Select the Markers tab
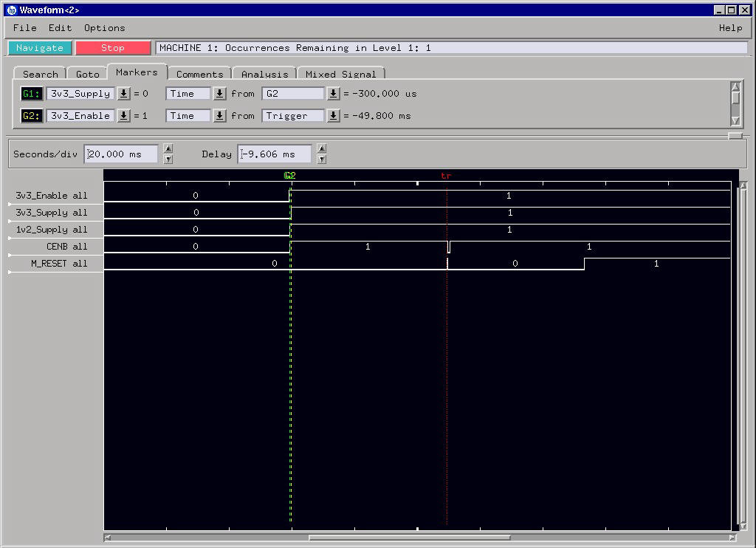756x548 pixels. click(137, 72)
